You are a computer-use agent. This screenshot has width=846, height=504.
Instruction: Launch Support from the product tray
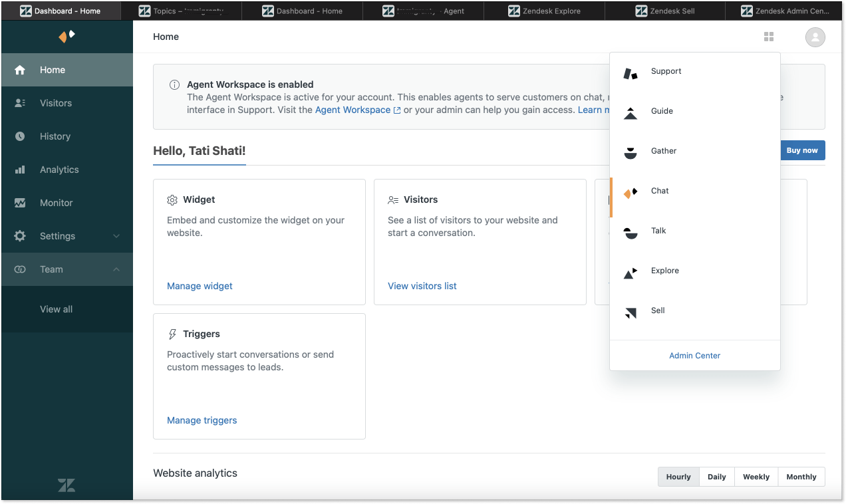(x=665, y=71)
